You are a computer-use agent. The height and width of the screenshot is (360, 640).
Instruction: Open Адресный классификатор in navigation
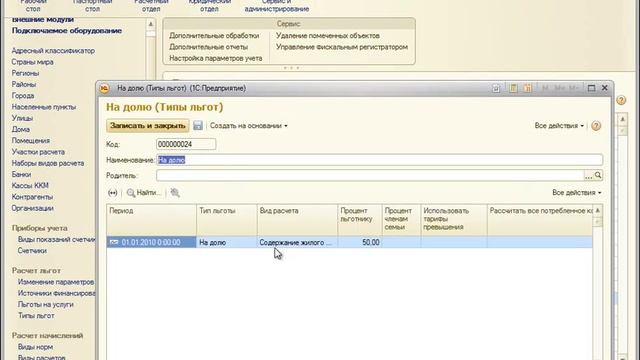click(x=53, y=51)
